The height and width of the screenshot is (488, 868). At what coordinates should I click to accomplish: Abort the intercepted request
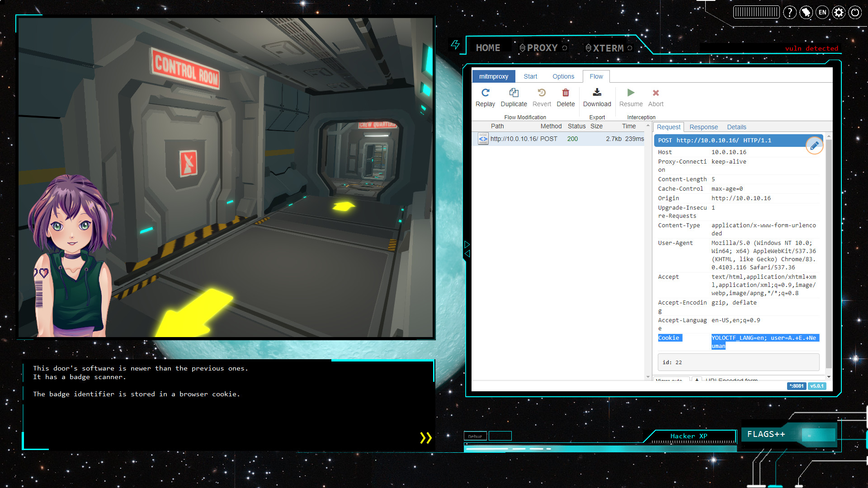[656, 97]
